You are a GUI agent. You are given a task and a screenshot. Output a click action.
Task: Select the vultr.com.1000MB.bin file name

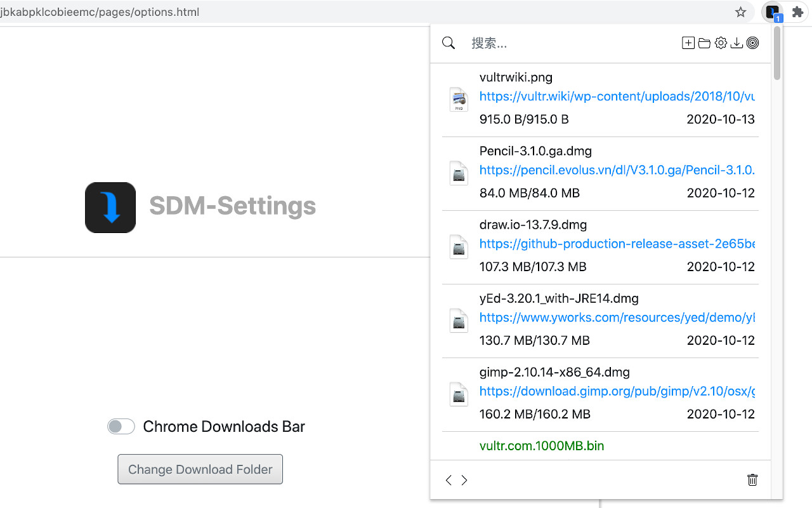pos(542,446)
